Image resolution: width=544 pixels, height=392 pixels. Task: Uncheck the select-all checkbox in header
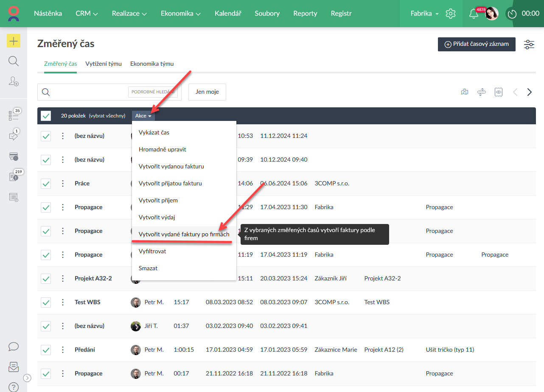pyautogui.click(x=46, y=115)
